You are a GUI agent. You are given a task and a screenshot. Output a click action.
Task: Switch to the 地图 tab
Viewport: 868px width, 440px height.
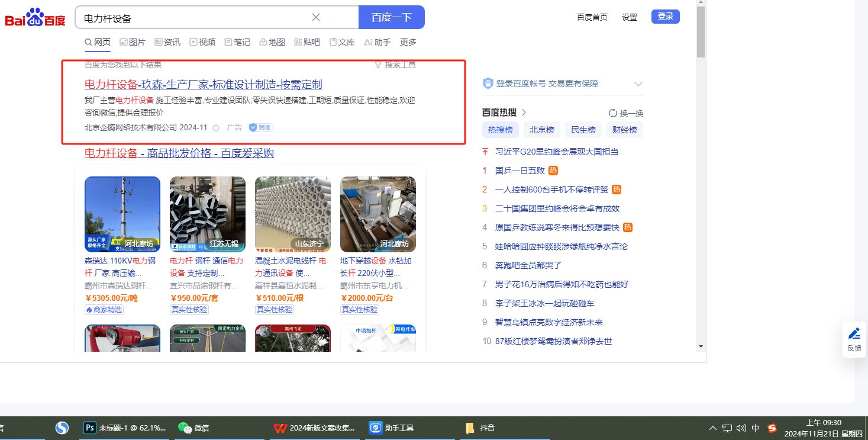[x=272, y=42]
